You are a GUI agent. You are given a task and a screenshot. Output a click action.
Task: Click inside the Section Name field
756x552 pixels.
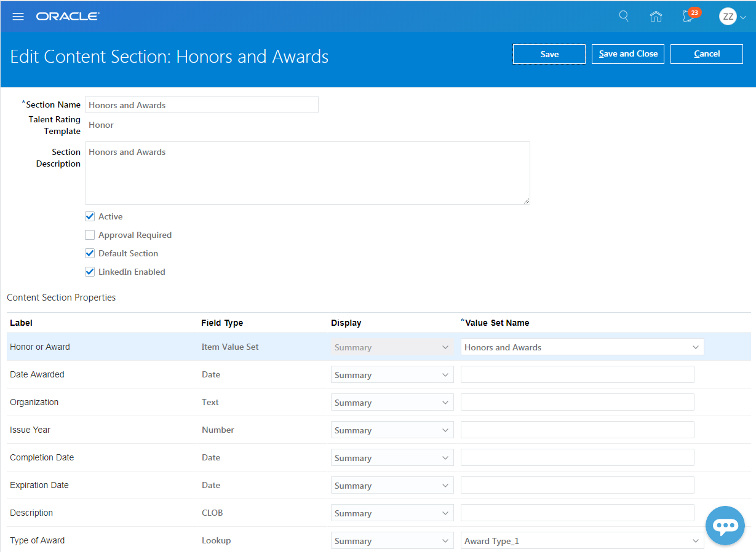[202, 104]
